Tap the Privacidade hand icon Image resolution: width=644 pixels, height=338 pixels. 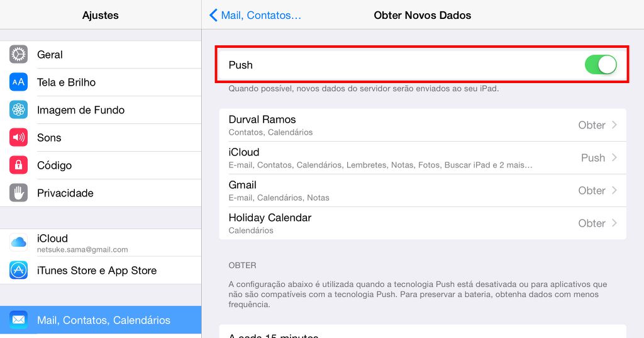point(18,193)
